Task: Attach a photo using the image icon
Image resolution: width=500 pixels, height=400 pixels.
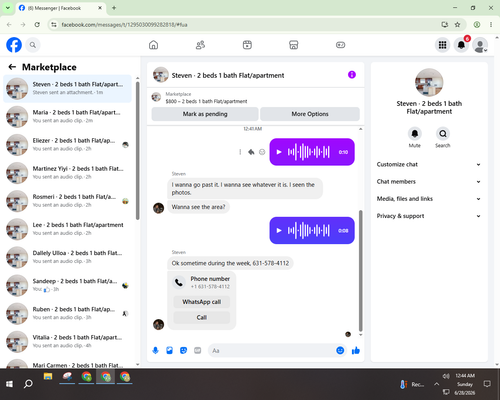Action: (x=169, y=350)
